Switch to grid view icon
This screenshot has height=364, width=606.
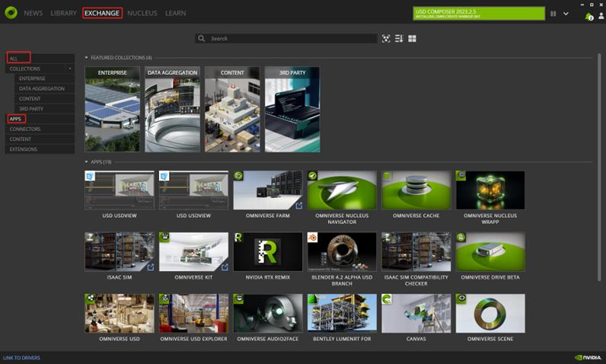point(412,38)
